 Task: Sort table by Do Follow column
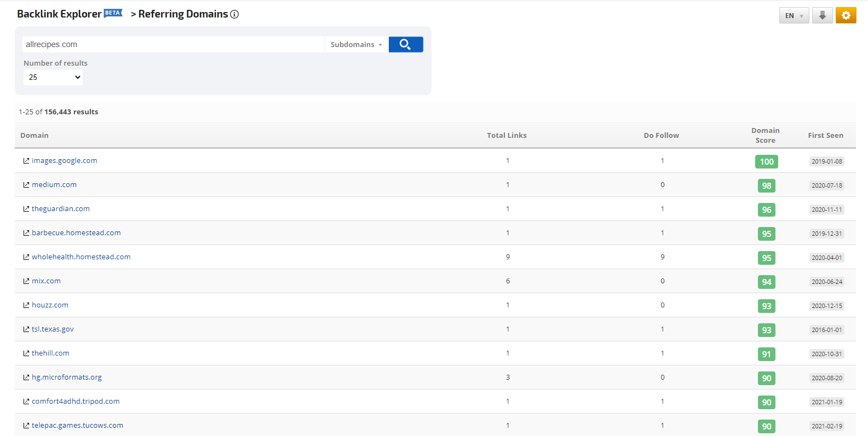click(661, 135)
